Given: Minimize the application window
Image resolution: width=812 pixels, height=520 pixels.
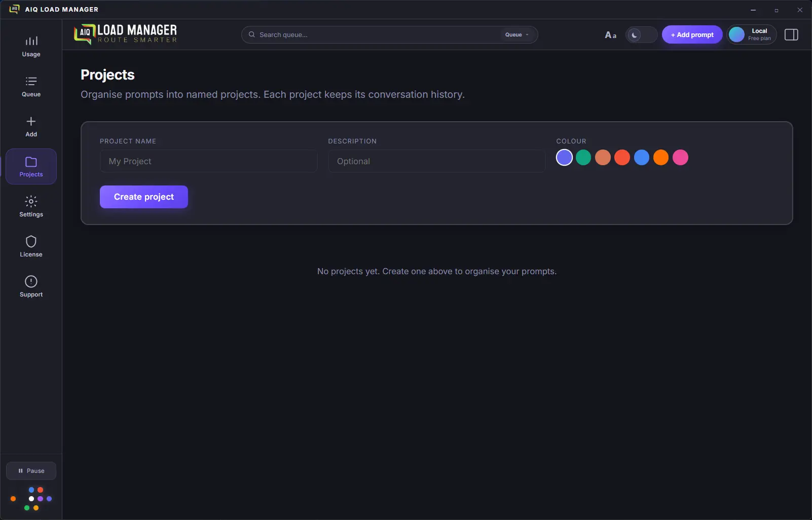Looking at the screenshot, I should (x=753, y=10).
